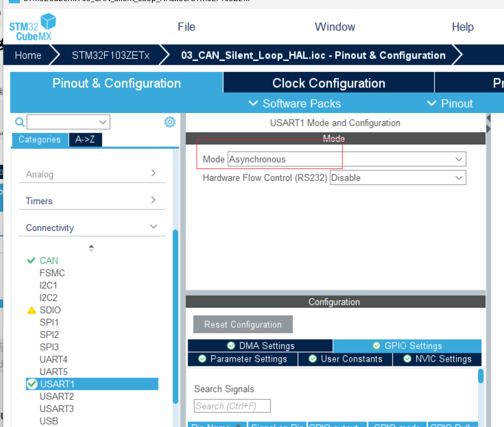Screen dimensions: 504x427
Task: Click the Reset Configuration button
Action: [x=243, y=324]
